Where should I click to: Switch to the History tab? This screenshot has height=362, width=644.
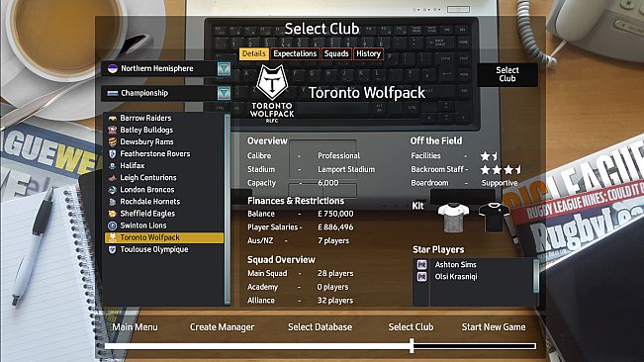(368, 53)
